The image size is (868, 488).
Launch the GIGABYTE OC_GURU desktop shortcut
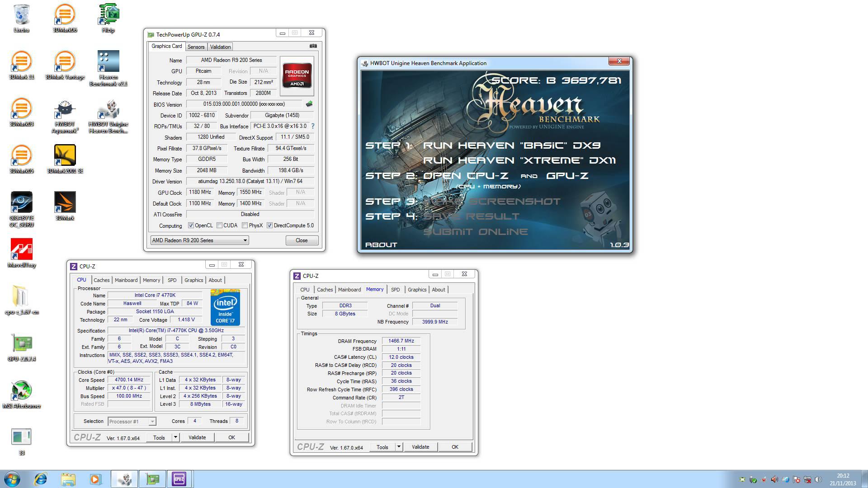21,209
